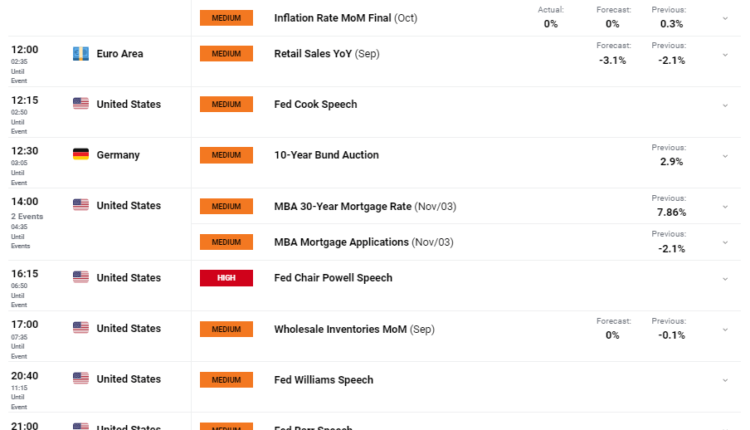Expand the Wholesale Inventories MoM details
Viewport: 750px width, 430px height.
click(725, 330)
